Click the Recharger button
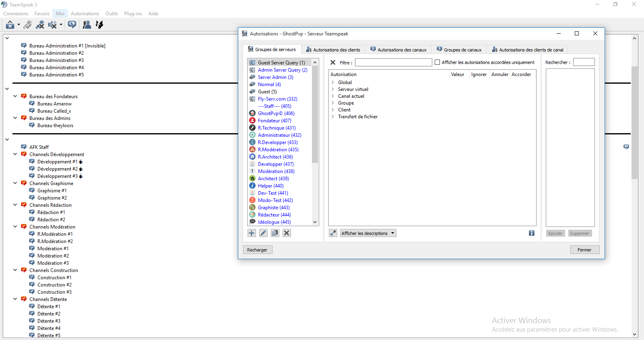644x340 pixels. coord(257,250)
